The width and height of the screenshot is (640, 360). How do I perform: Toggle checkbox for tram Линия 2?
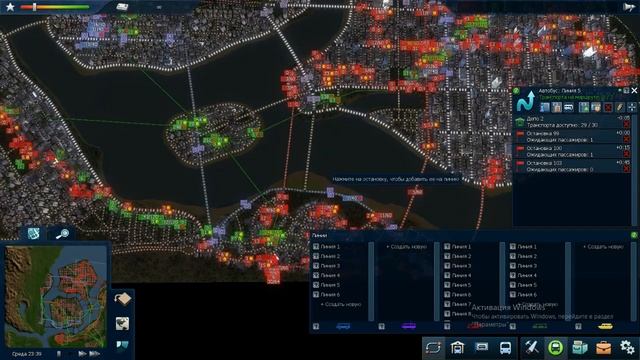pos(447,256)
